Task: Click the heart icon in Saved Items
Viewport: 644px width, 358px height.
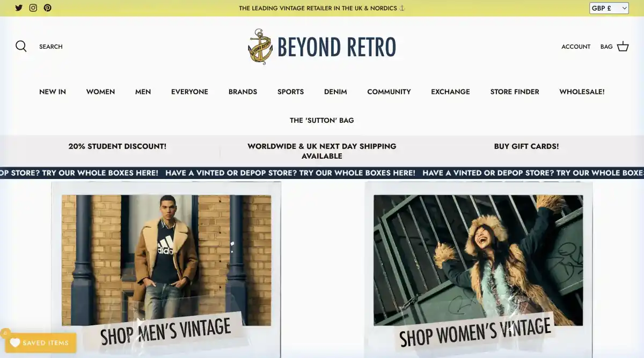Action: pos(14,343)
